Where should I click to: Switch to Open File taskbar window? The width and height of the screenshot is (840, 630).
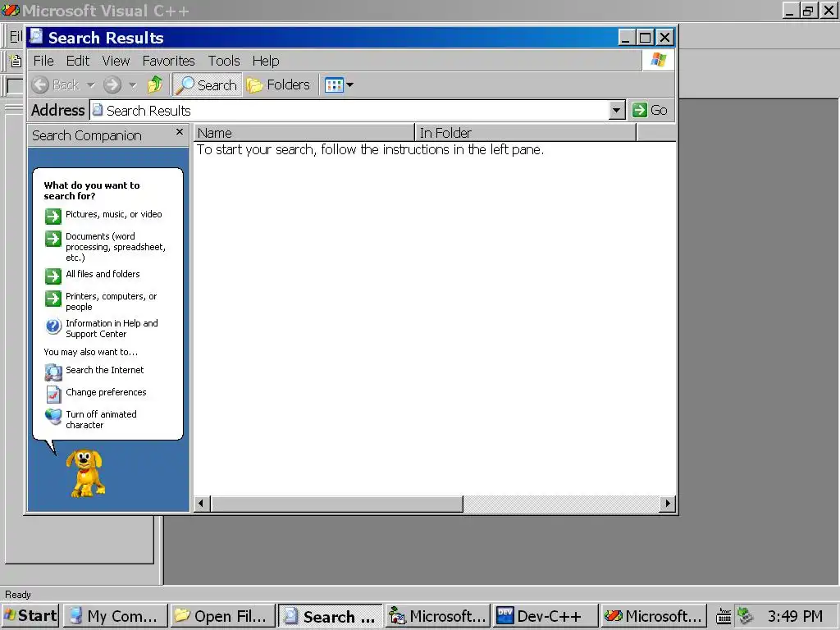point(222,616)
